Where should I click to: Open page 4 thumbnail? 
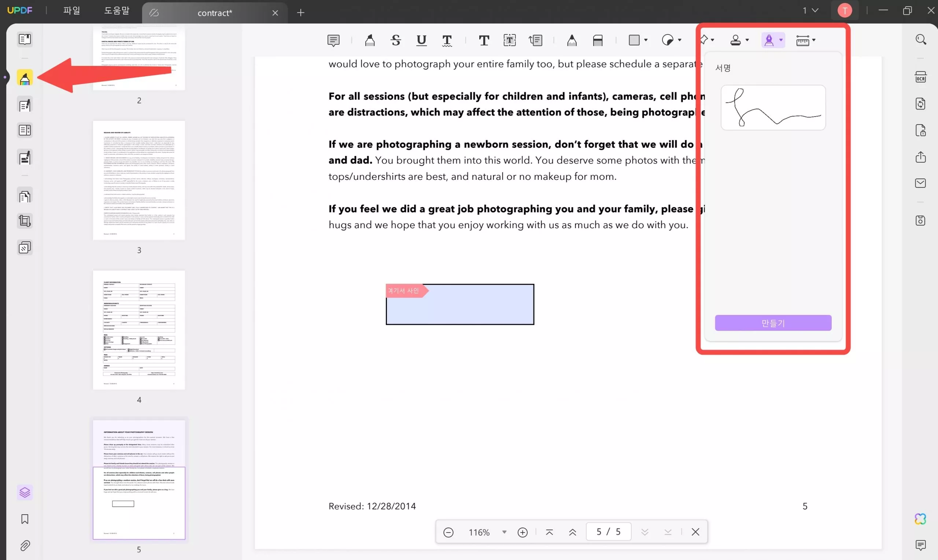(139, 330)
